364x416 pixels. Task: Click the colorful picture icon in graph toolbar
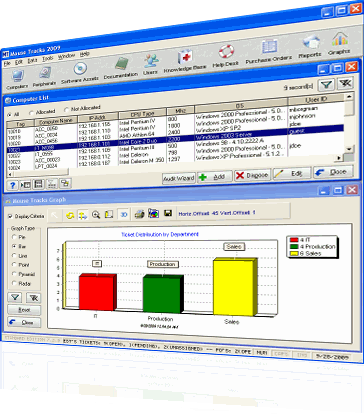pos(153,214)
